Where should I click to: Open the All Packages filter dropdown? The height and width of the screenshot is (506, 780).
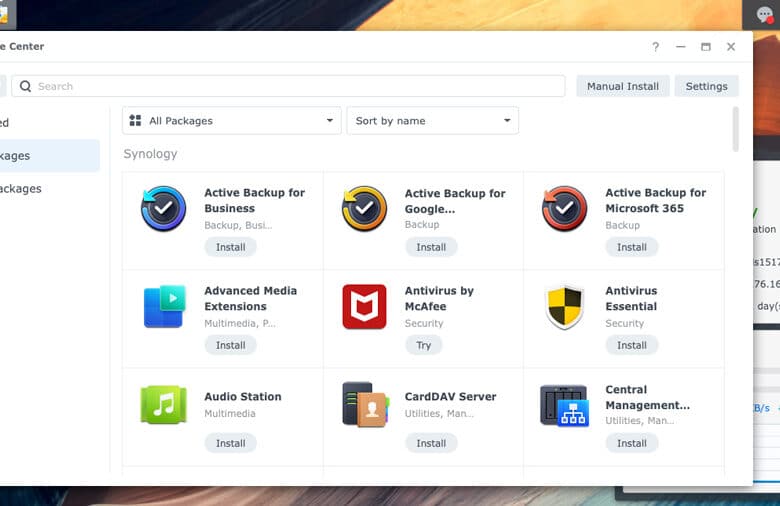click(232, 120)
